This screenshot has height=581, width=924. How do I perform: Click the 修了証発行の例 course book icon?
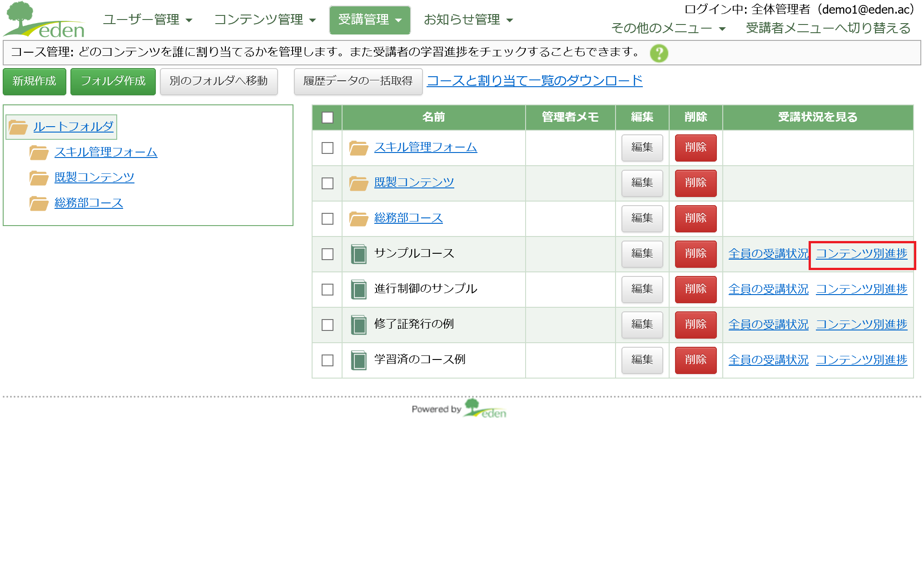(x=358, y=325)
